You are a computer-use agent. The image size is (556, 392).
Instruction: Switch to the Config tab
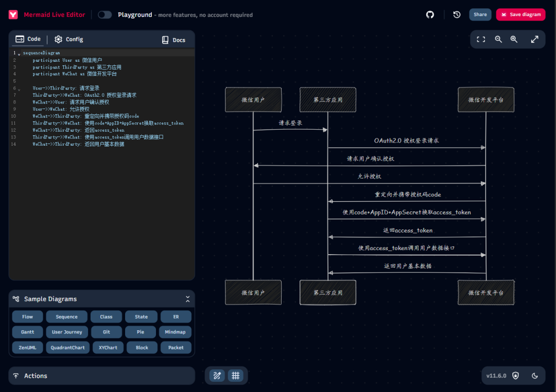point(69,40)
